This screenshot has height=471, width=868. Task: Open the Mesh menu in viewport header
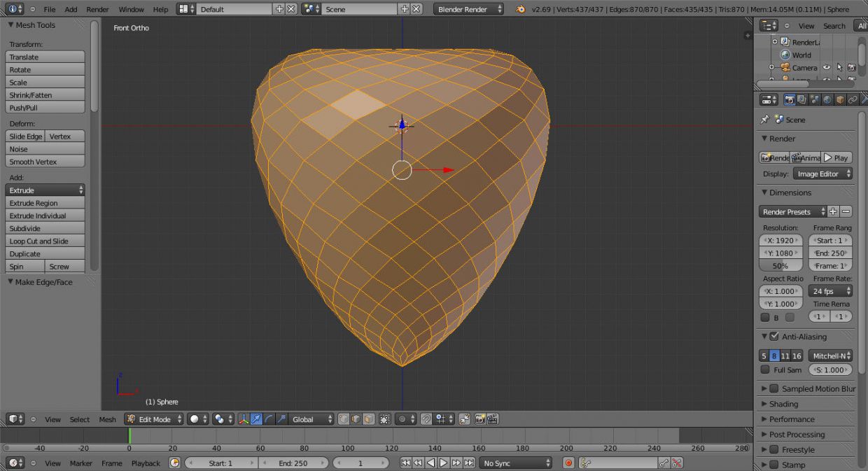pos(107,419)
